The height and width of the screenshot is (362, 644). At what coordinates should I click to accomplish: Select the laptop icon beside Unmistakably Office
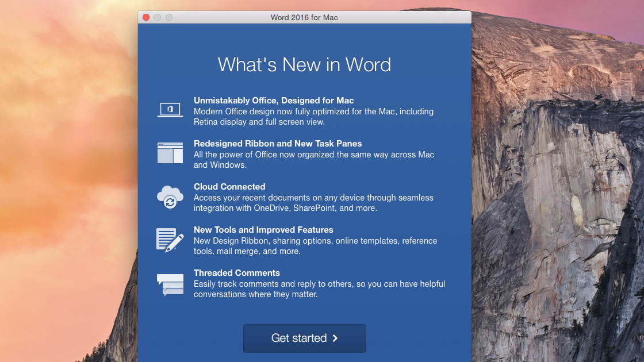pyautogui.click(x=170, y=109)
